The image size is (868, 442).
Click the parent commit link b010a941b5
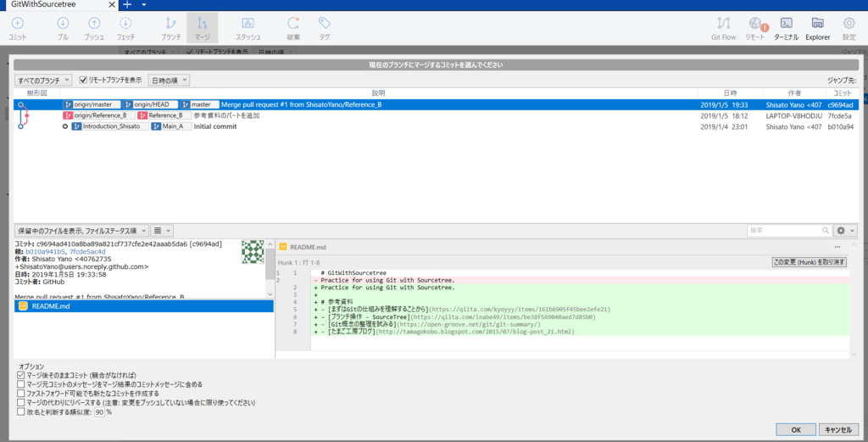(x=46, y=251)
